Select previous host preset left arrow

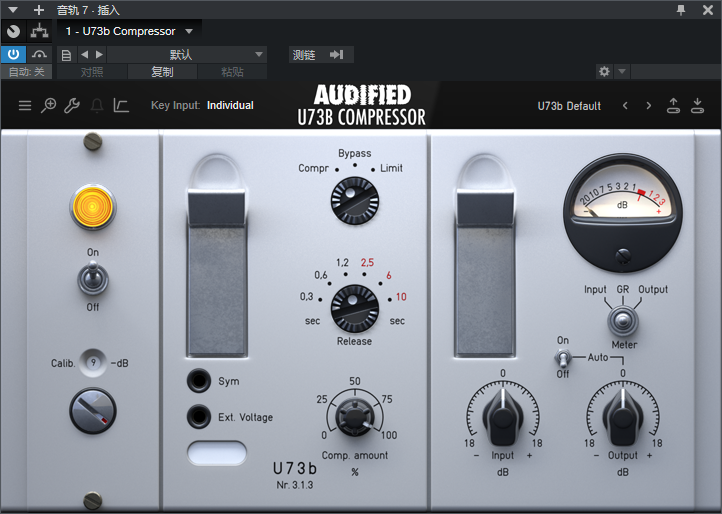pyautogui.click(x=84, y=55)
